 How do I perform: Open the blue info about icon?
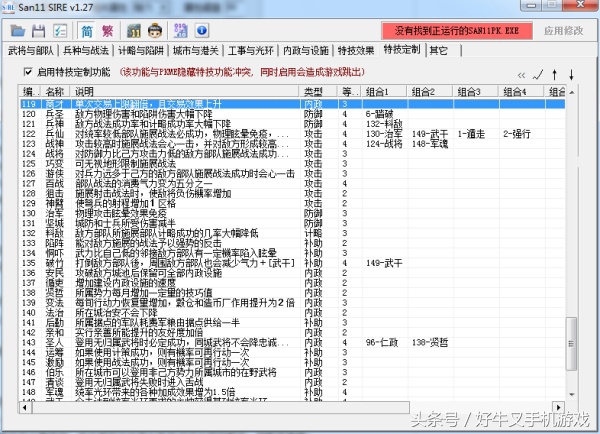coord(202,31)
